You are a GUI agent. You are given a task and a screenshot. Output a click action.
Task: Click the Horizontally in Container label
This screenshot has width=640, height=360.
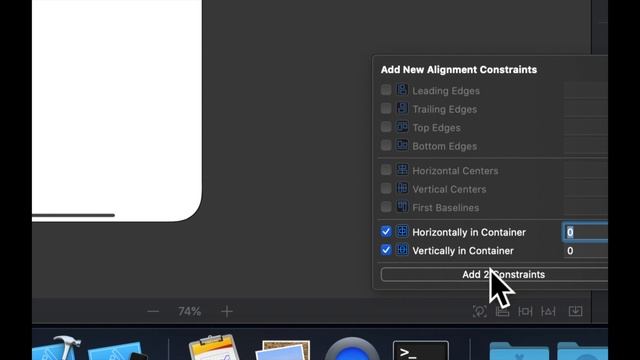point(469,232)
